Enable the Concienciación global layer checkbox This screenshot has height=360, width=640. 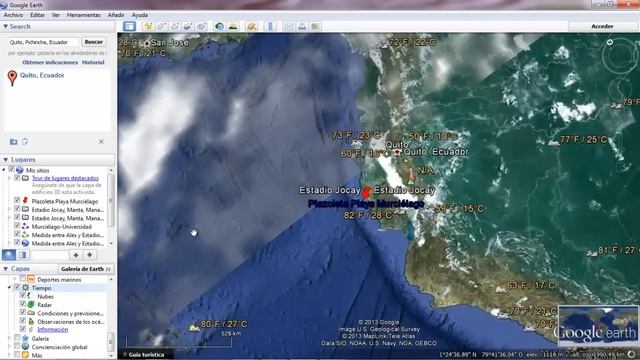point(17,347)
